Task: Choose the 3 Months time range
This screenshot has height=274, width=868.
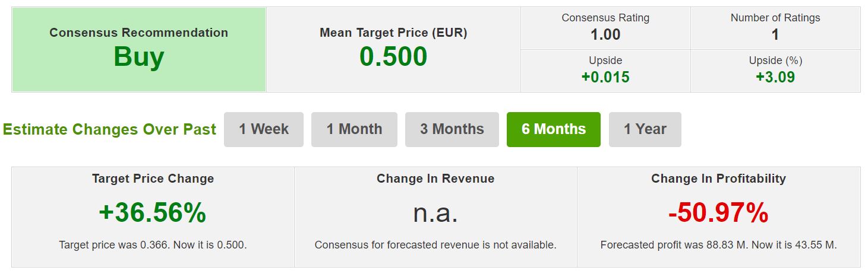Action: click(x=452, y=129)
